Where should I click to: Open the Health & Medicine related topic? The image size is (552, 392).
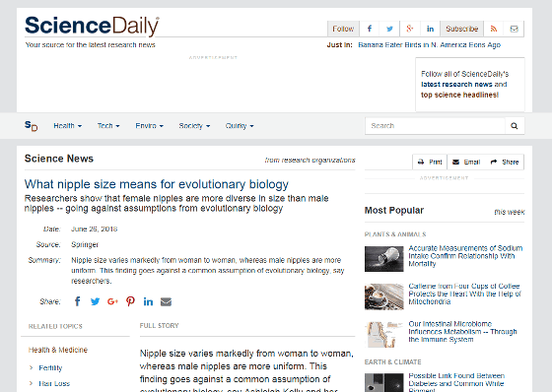coord(58,350)
